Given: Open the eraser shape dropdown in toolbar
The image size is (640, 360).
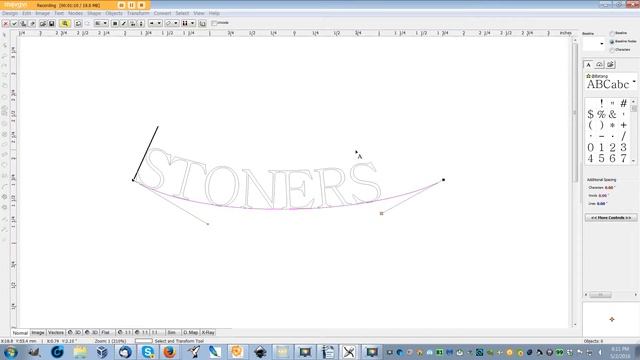Looking at the screenshot, I should coord(172,24).
